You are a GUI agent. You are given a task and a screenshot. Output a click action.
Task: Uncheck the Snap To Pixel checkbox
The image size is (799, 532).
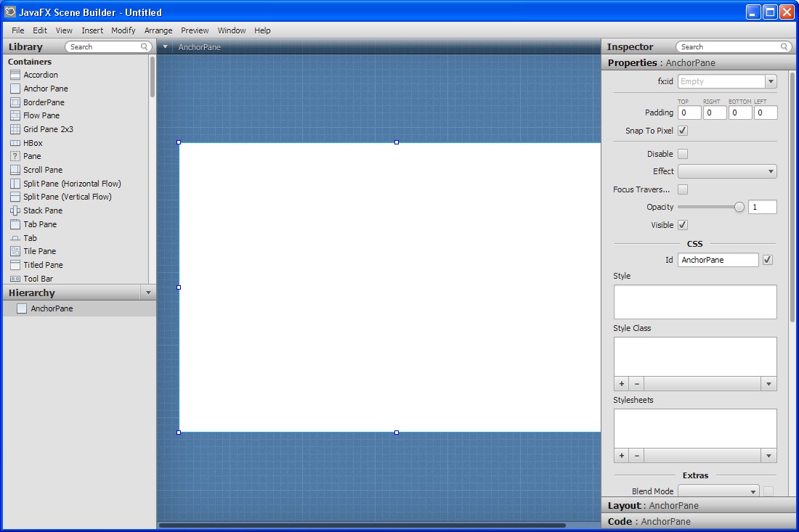[683, 131]
